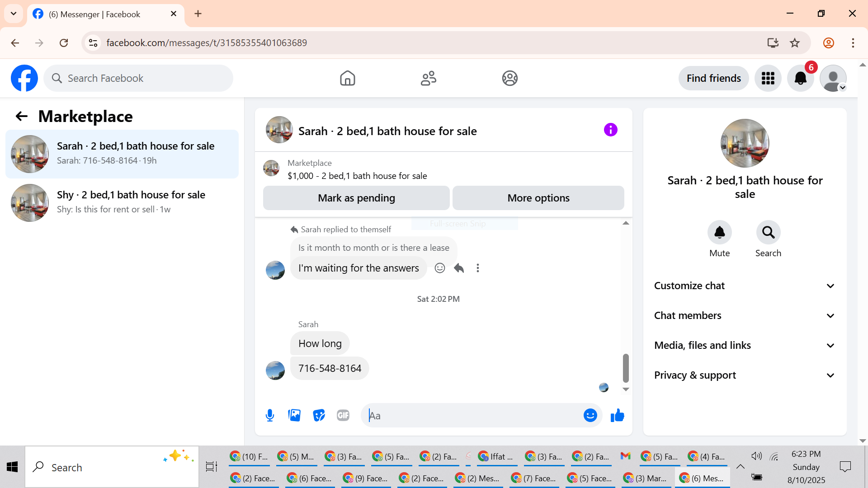Attach a file using photo icon

point(294,415)
